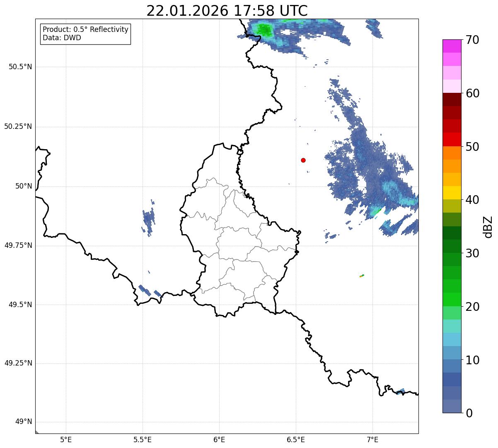Click the "dBZ" colorbar label
The image size is (498, 448).
pos(488,226)
